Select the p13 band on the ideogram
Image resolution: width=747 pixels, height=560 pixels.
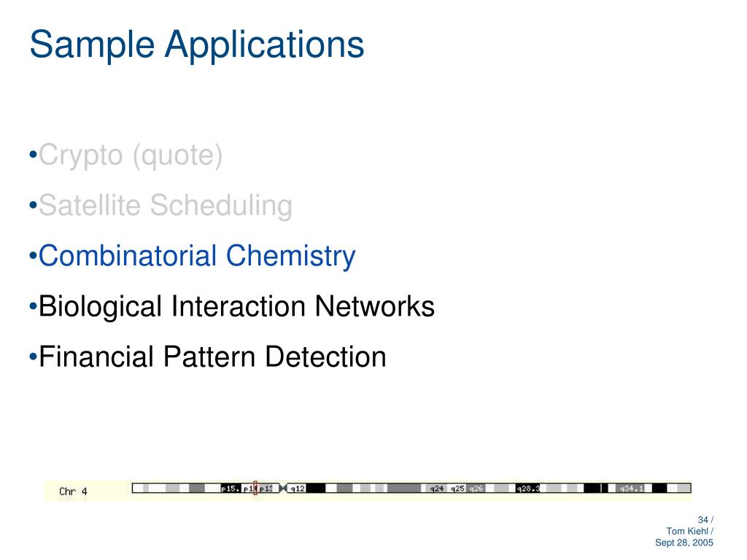[266, 488]
